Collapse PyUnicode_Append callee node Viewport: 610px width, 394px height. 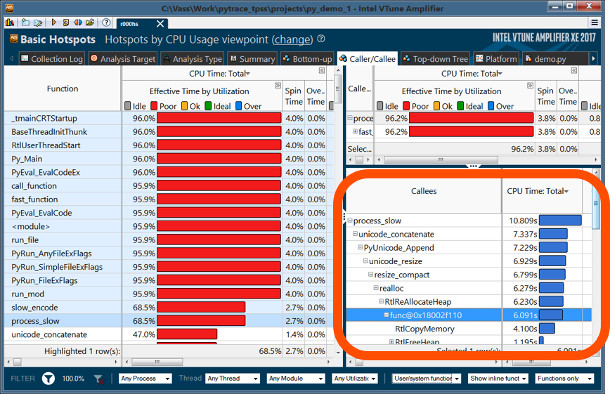click(360, 247)
